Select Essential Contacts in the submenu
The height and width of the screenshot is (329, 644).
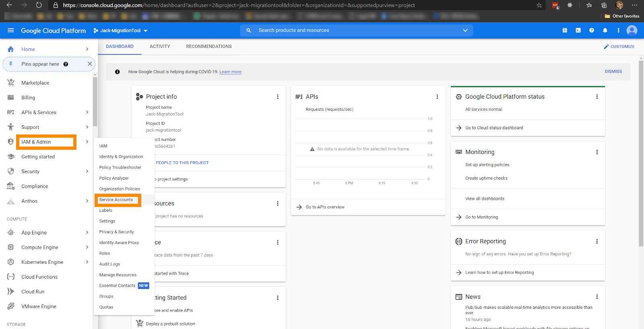(117, 286)
